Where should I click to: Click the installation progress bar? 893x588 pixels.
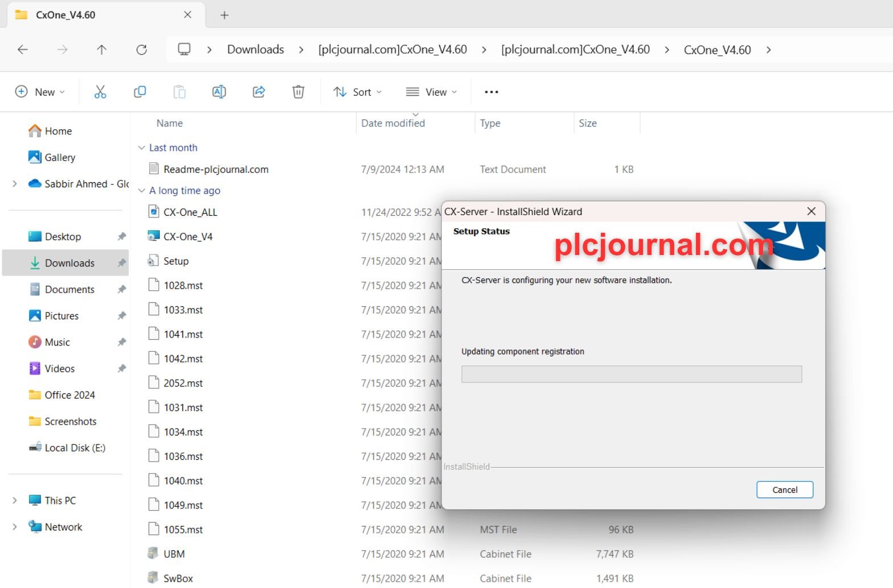click(x=631, y=374)
